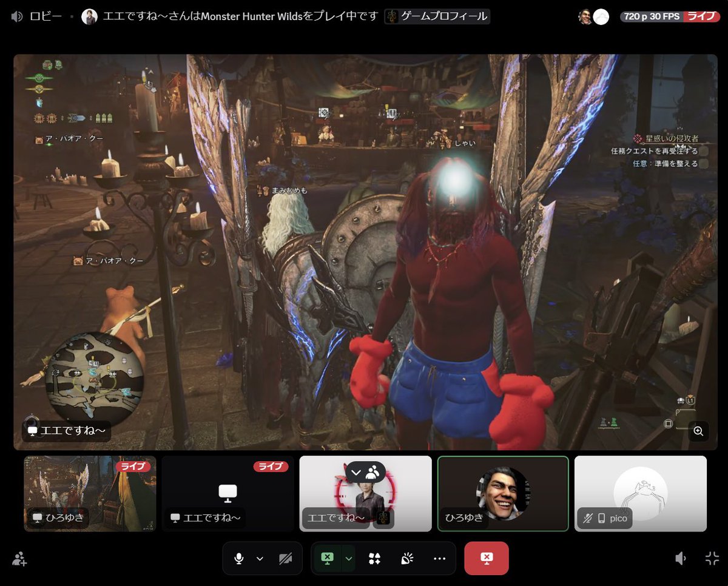
Task: Click the Monster Hunter Wilds playing status text
Action: click(241, 16)
